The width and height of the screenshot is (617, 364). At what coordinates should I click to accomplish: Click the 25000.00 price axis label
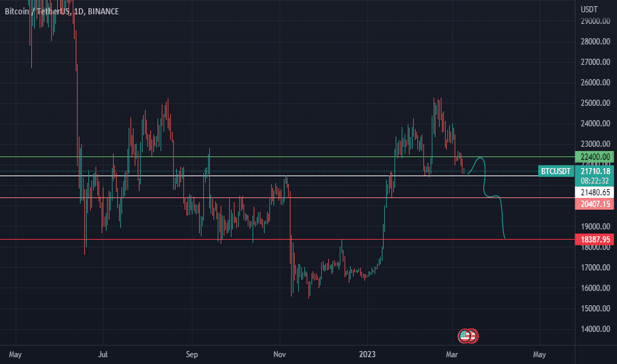click(595, 103)
